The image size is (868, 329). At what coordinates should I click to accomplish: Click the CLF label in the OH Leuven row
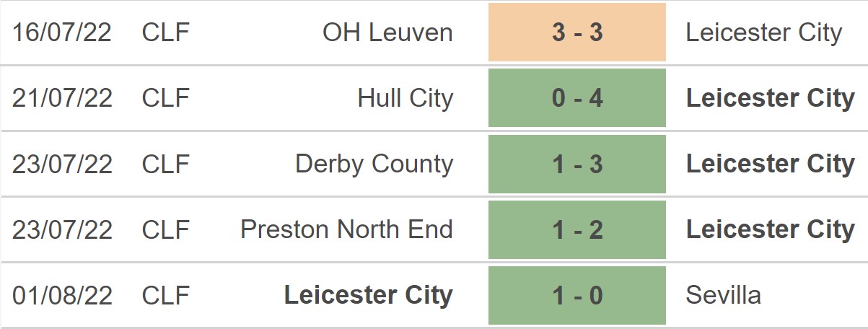pyautogui.click(x=165, y=32)
